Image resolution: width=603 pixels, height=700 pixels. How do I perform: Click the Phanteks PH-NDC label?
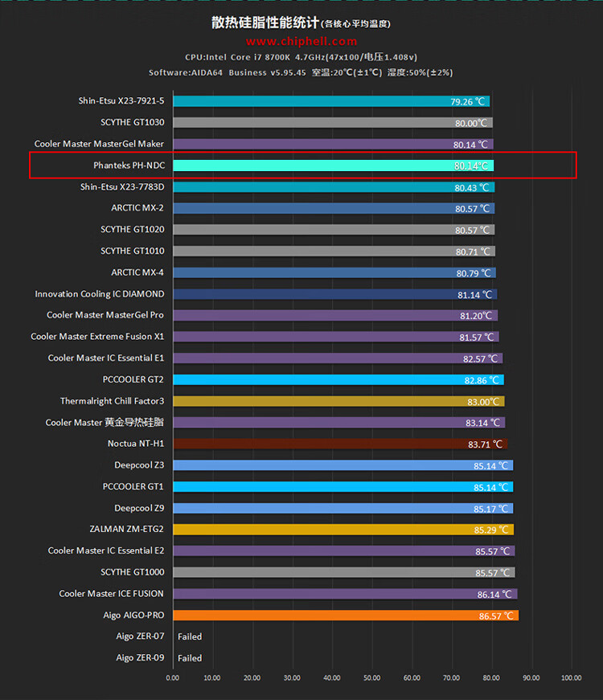click(129, 166)
